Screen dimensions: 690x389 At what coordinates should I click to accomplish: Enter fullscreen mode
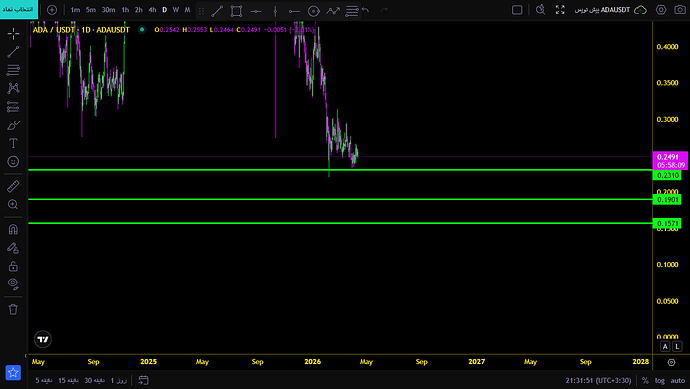tap(560, 10)
